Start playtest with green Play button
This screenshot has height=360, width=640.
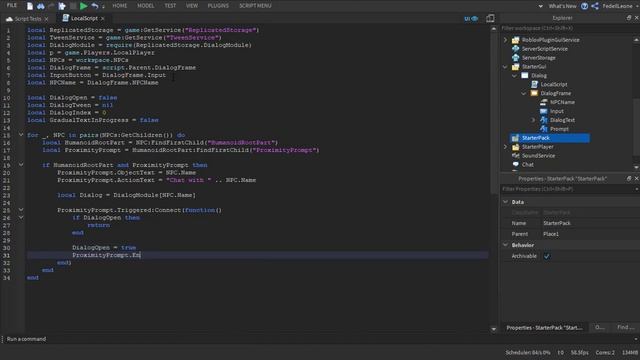point(84,6)
